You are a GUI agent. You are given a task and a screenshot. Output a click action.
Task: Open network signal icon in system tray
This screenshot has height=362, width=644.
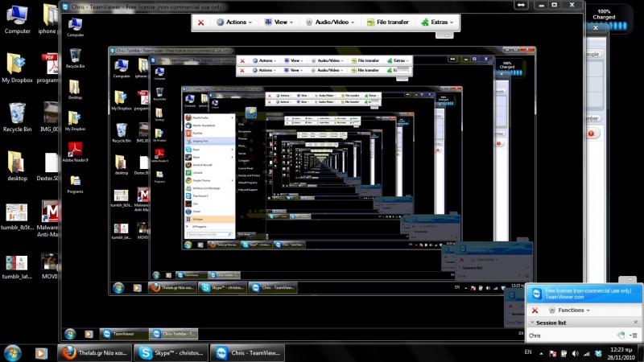click(x=587, y=353)
